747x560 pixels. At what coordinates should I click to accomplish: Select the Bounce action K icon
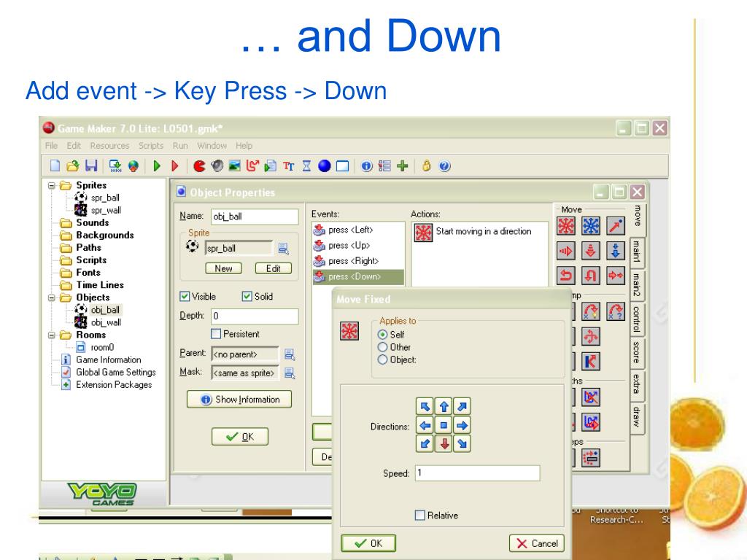591,361
